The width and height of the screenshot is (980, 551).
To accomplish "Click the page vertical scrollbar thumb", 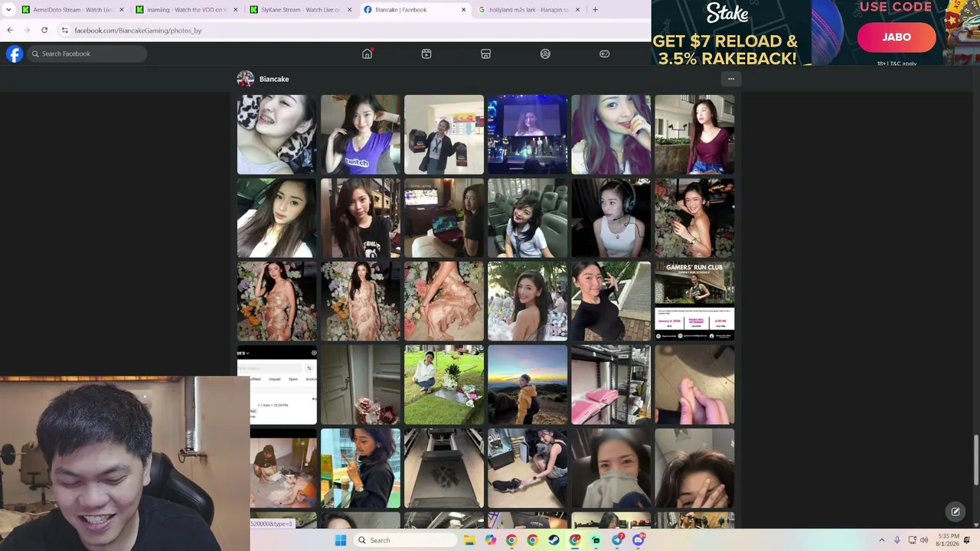I will pos(975,459).
